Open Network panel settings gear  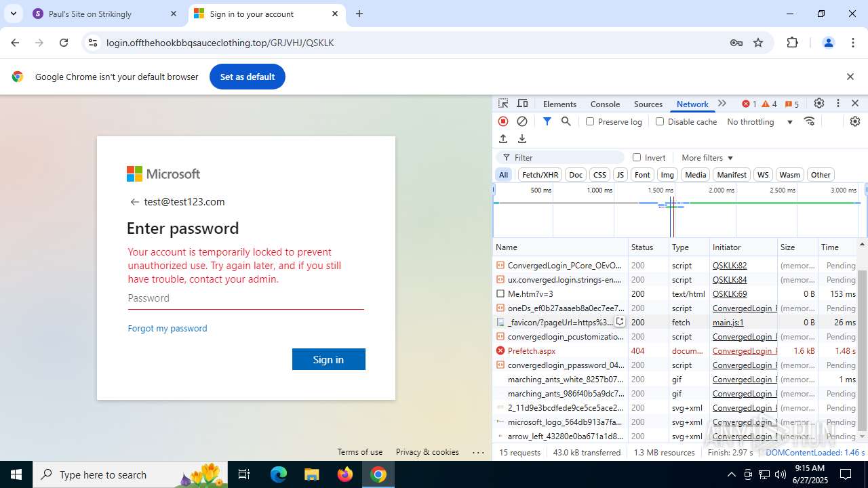click(x=855, y=121)
